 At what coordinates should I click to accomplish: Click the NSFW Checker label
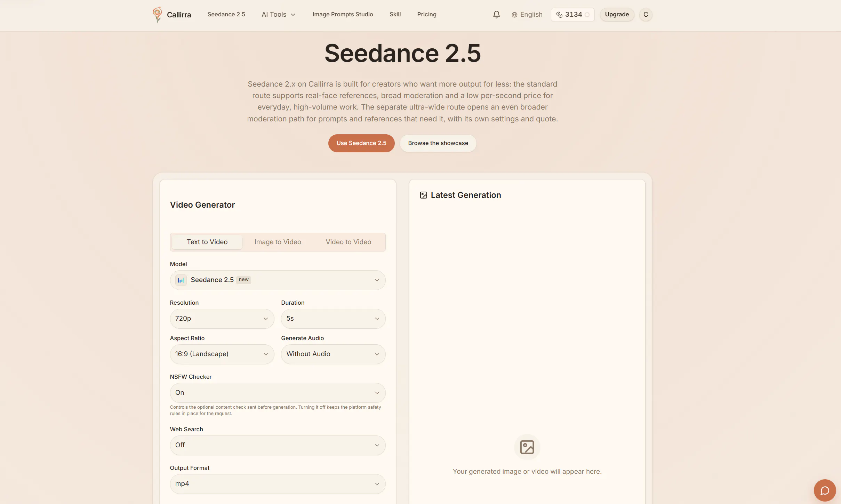[x=191, y=377]
